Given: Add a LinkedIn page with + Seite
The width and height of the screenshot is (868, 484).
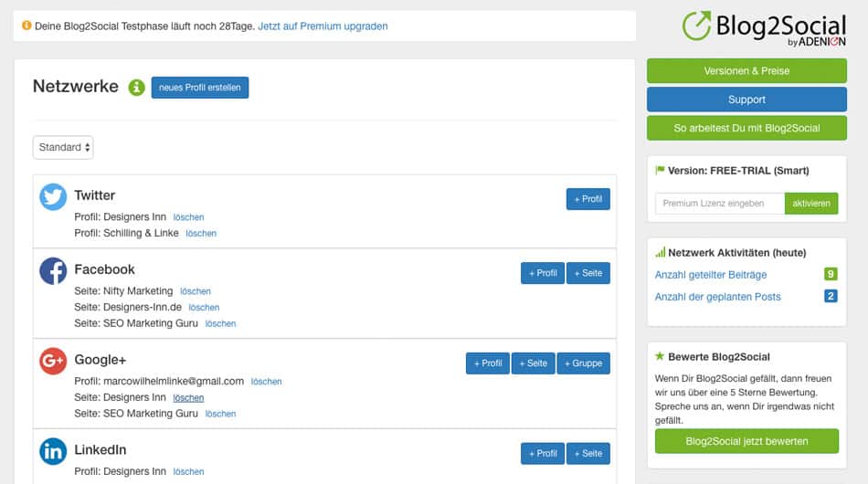Looking at the screenshot, I should pos(587,454).
